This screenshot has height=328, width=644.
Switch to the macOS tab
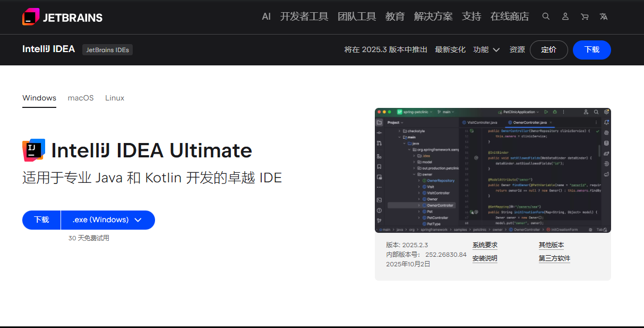pyautogui.click(x=81, y=98)
